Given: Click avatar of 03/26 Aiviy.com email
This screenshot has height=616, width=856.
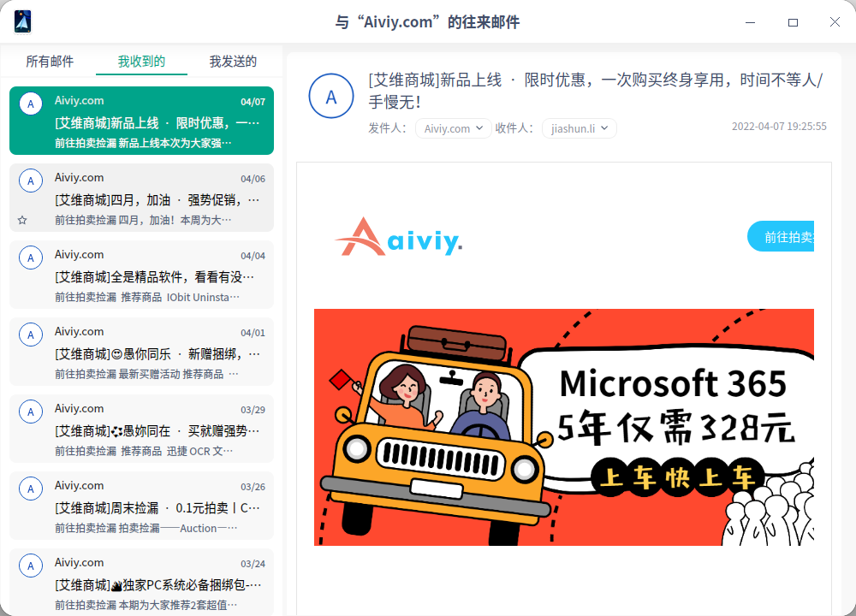Looking at the screenshot, I should (x=31, y=489).
